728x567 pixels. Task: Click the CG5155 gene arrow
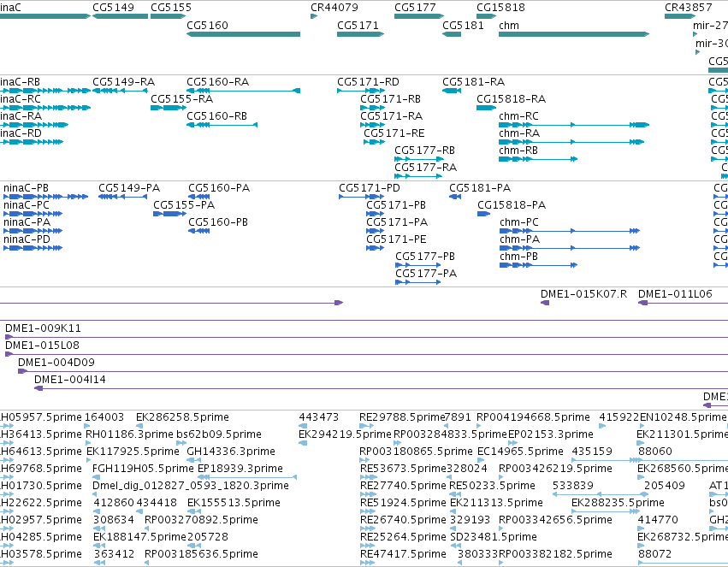[x=168, y=16]
